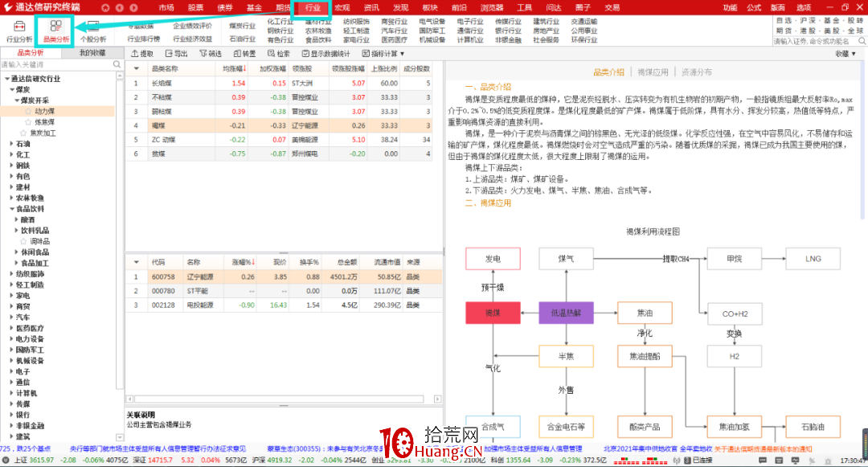The width and height of the screenshot is (868, 467).
Task: Click the 选项 title bar button
Action: point(804,8)
